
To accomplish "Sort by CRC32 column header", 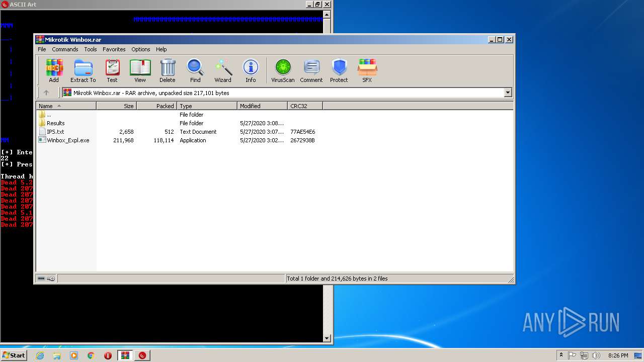I will (x=305, y=106).
